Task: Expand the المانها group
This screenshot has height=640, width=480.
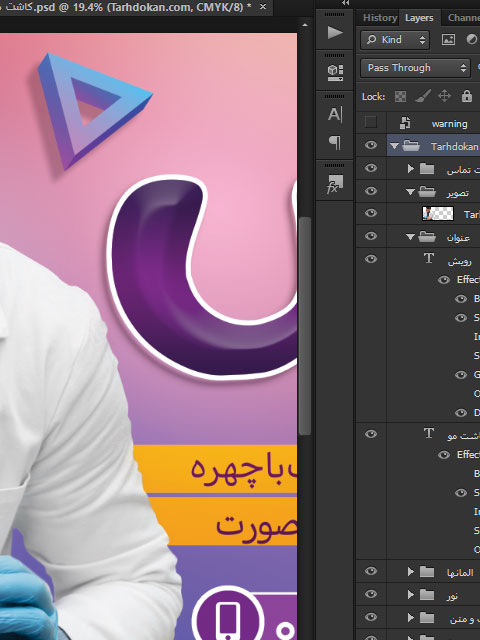Action: (411, 572)
